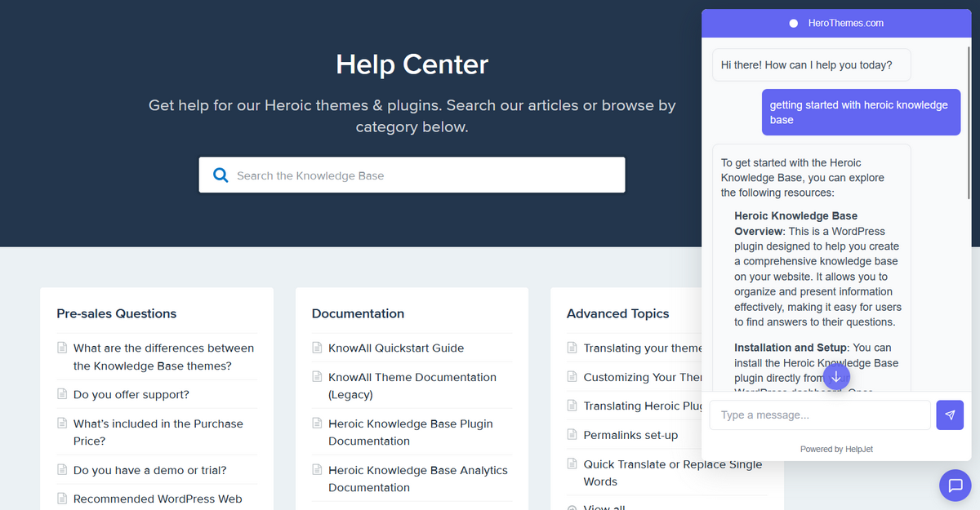The width and height of the screenshot is (980, 510).
Task: Click document icon beside Translating Heroic Plugin
Action: coord(572,406)
